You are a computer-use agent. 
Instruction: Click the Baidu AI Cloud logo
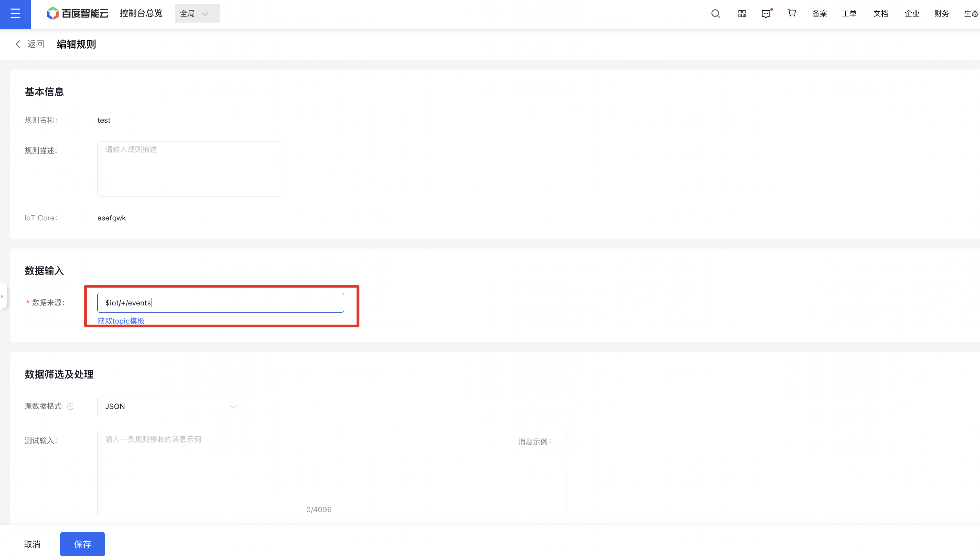pyautogui.click(x=77, y=13)
